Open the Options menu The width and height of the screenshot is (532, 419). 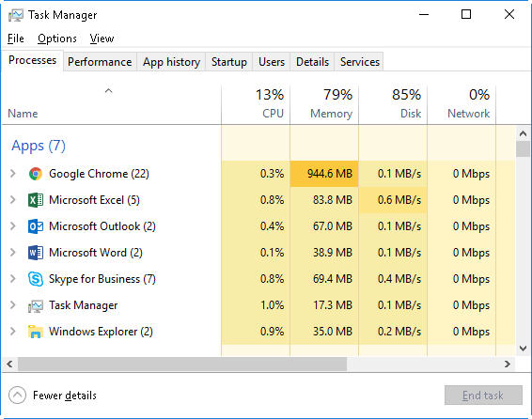click(57, 39)
